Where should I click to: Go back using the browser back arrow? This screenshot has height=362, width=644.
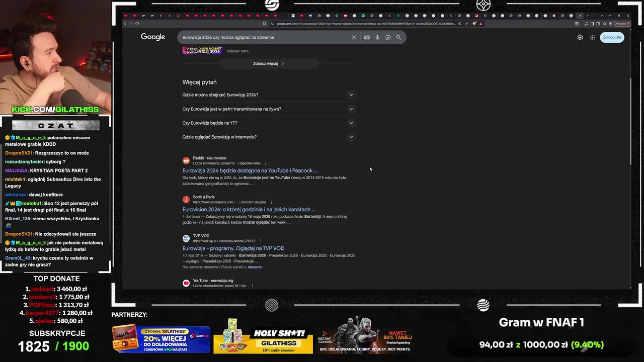pos(126,24)
